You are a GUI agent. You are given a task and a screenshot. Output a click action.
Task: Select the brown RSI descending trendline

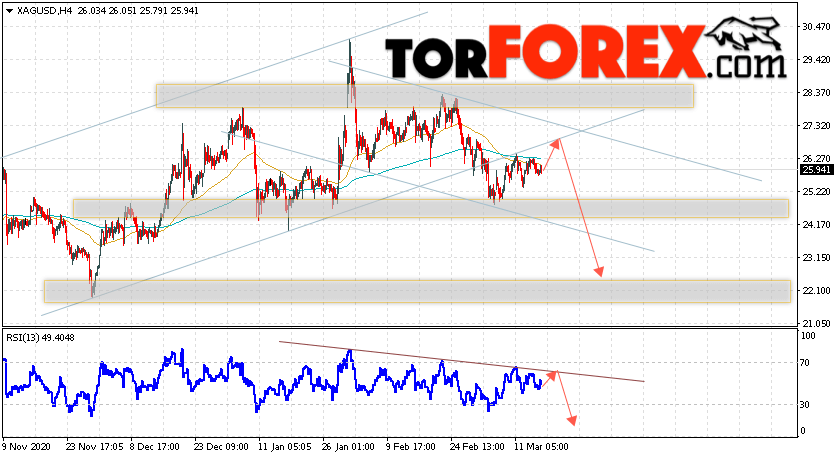tap(462, 361)
